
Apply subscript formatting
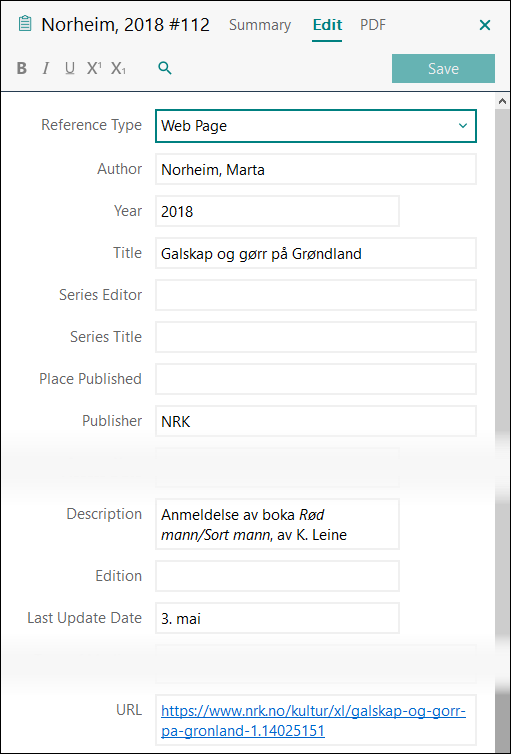click(x=118, y=68)
